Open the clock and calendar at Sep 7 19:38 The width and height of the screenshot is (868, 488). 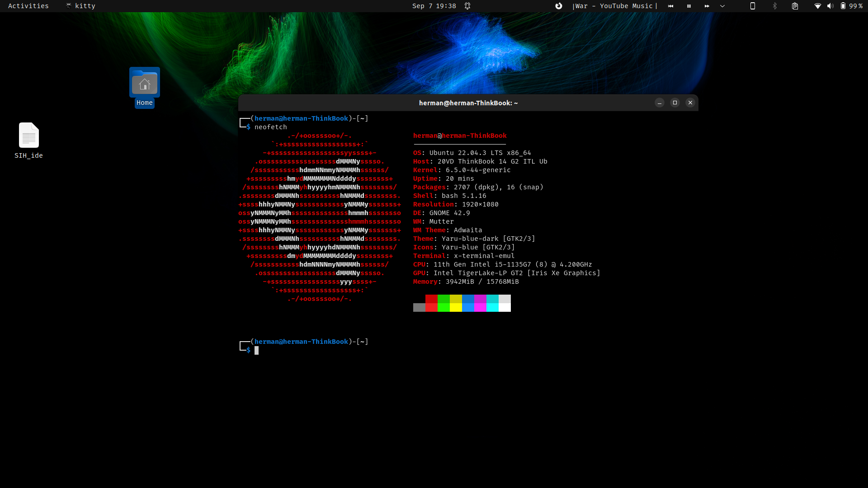click(x=434, y=6)
